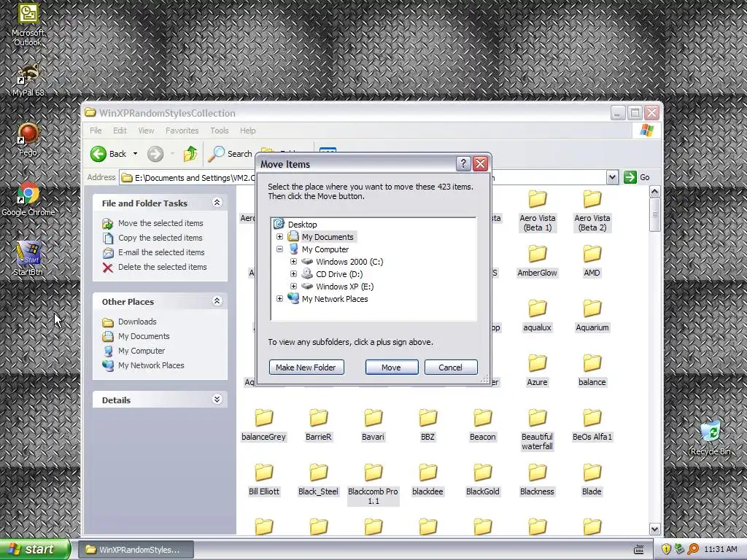Open the Tools menu

click(220, 131)
